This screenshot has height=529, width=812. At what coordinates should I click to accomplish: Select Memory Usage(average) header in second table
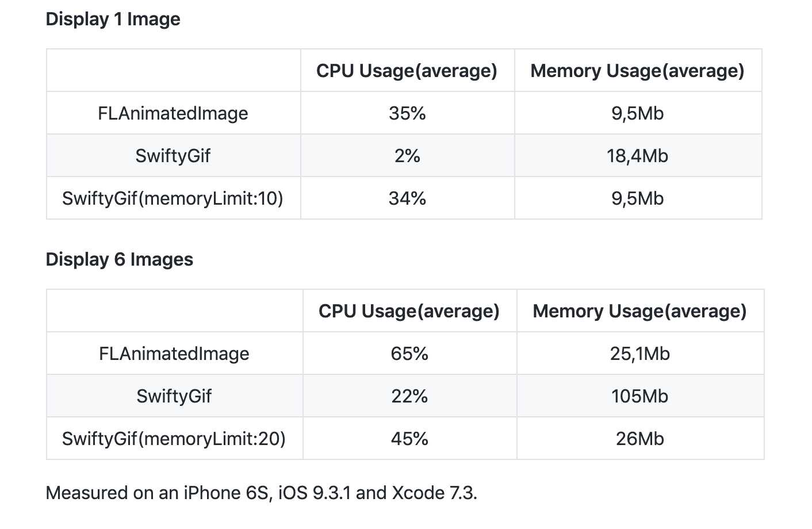coord(639,311)
